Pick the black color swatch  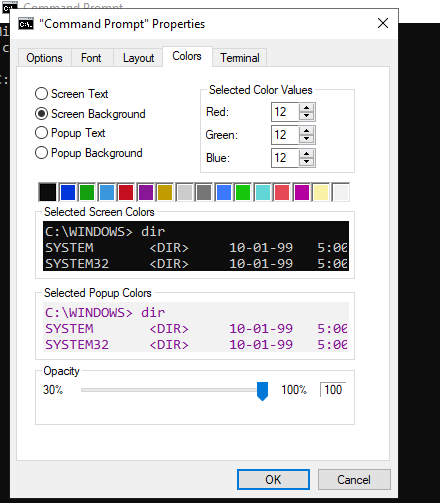tap(48, 192)
